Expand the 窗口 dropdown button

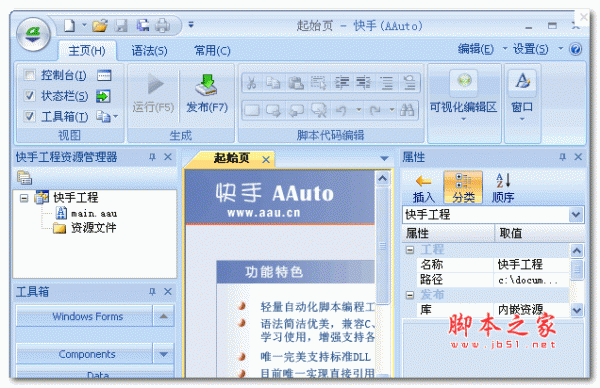522,119
